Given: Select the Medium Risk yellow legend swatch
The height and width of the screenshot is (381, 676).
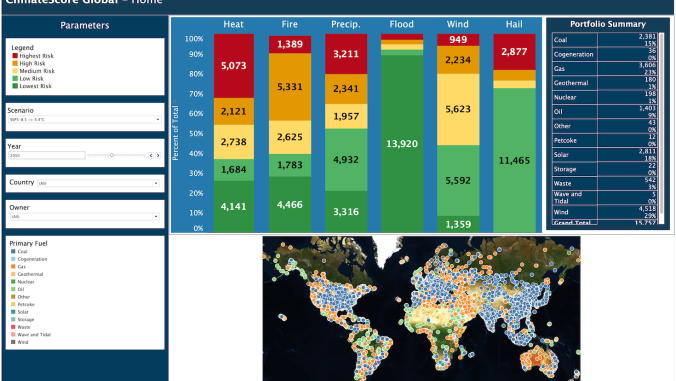Looking at the screenshot, I should (x=15, y=71).
